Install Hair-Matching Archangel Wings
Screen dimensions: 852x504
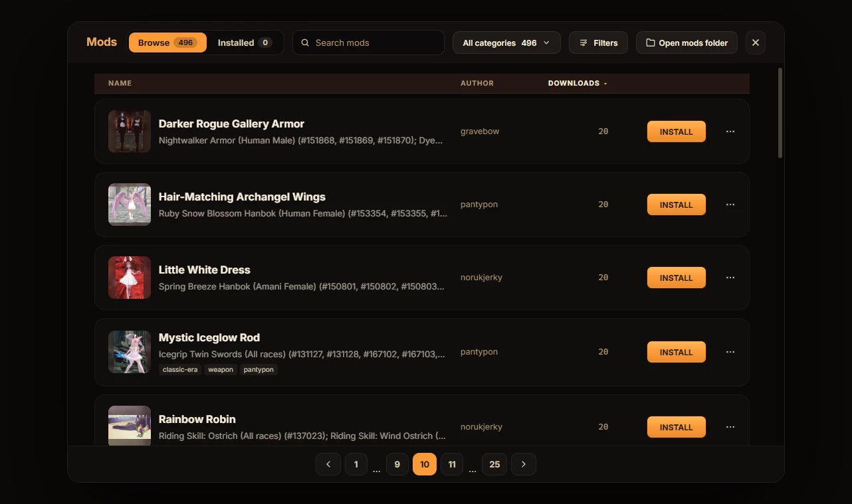point(677,205)
